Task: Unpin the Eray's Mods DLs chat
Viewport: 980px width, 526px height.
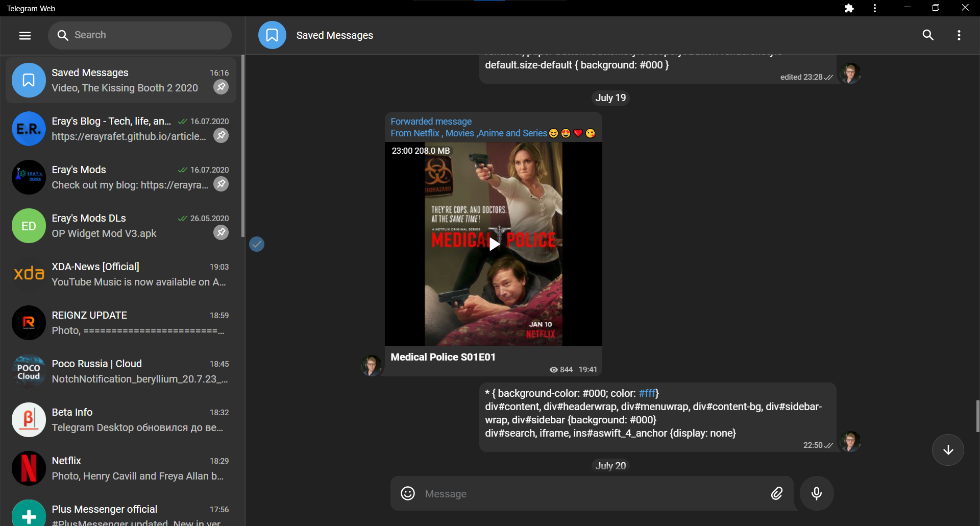Action: point(220,232)
